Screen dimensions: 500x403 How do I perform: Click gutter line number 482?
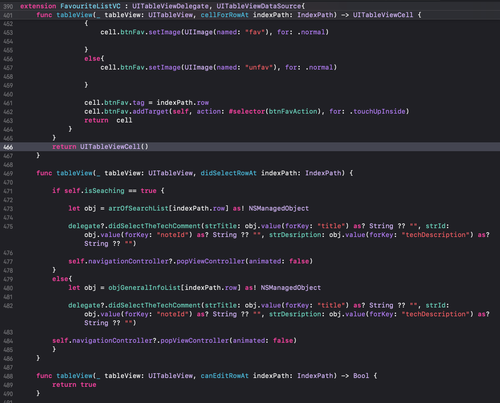(x=8, y=306)
